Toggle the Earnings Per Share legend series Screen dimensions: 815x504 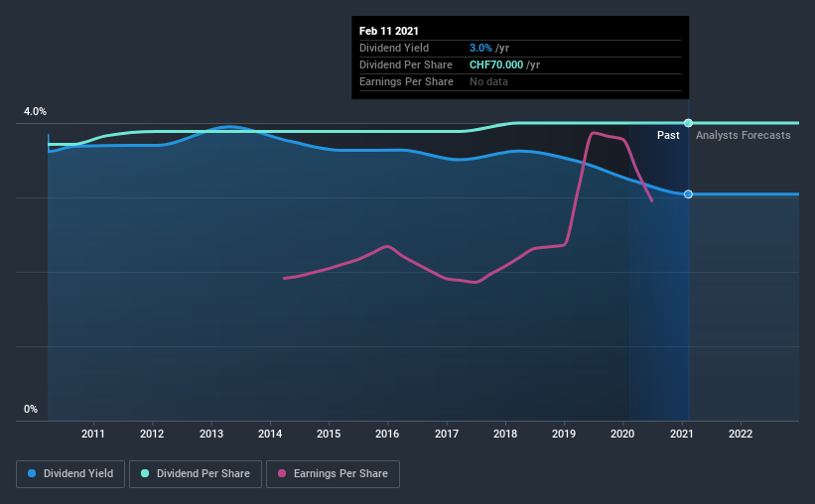click(x=333, y=474)
